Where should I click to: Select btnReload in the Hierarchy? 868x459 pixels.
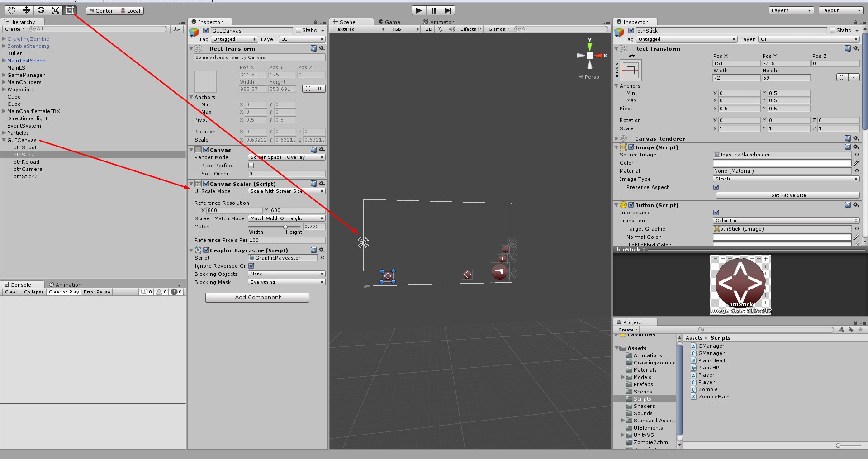coord(26,162)
